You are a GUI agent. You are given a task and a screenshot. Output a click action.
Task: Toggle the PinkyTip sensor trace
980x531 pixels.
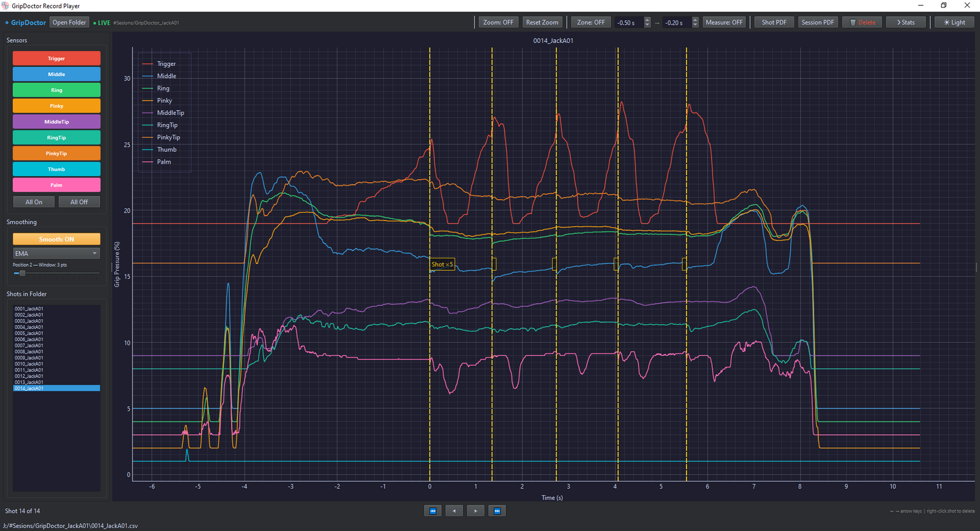pyautogui.click(x=56, y=153)
